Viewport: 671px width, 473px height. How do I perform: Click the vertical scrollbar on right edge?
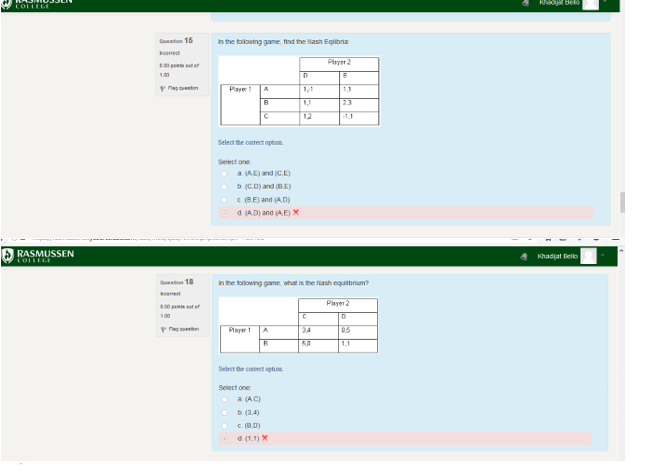tap(622, 201)
